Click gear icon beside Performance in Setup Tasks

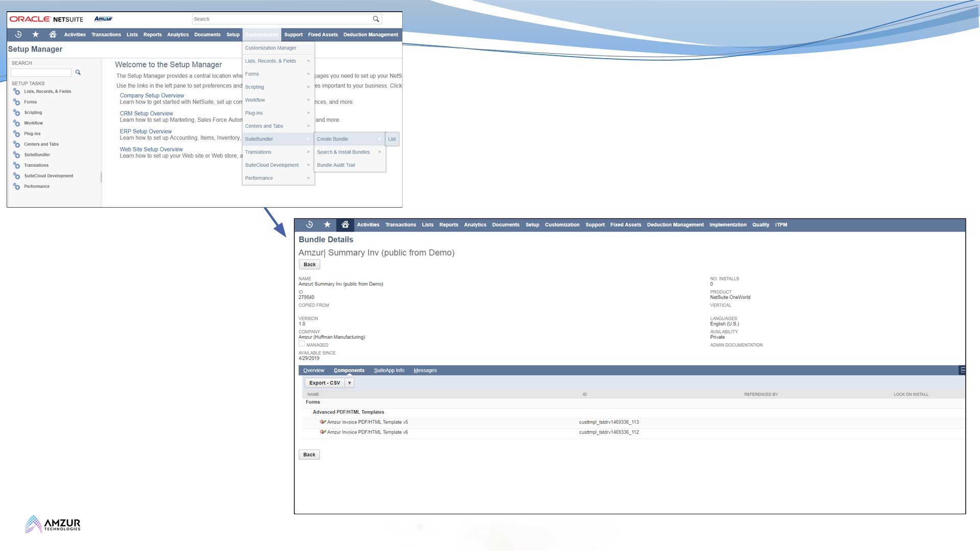[17, 187]
